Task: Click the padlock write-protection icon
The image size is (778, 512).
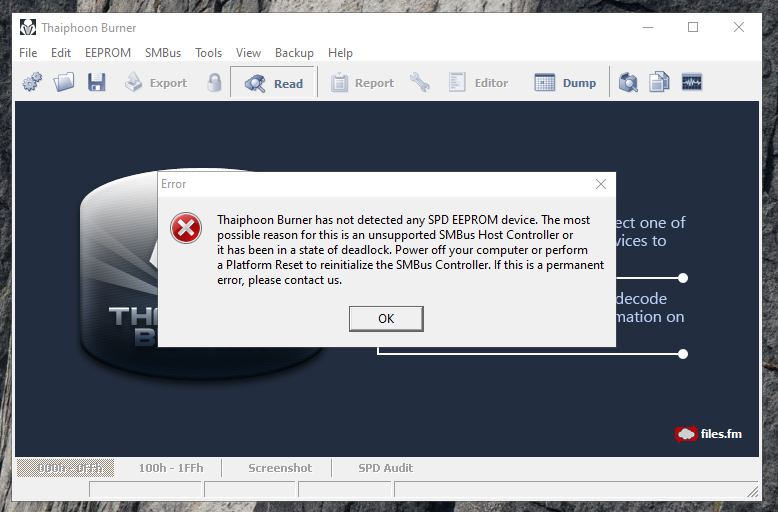Action: [x=214, y=82]
